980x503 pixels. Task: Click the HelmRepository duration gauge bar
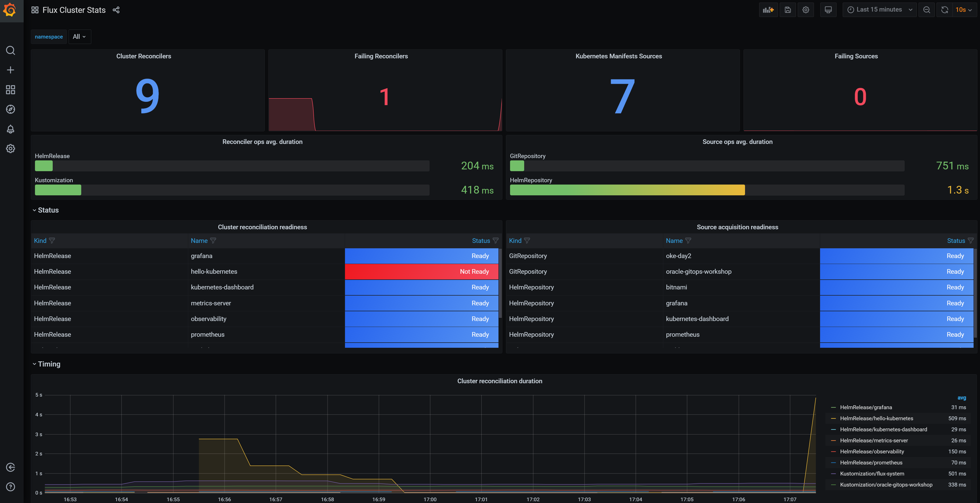(707, 190)
